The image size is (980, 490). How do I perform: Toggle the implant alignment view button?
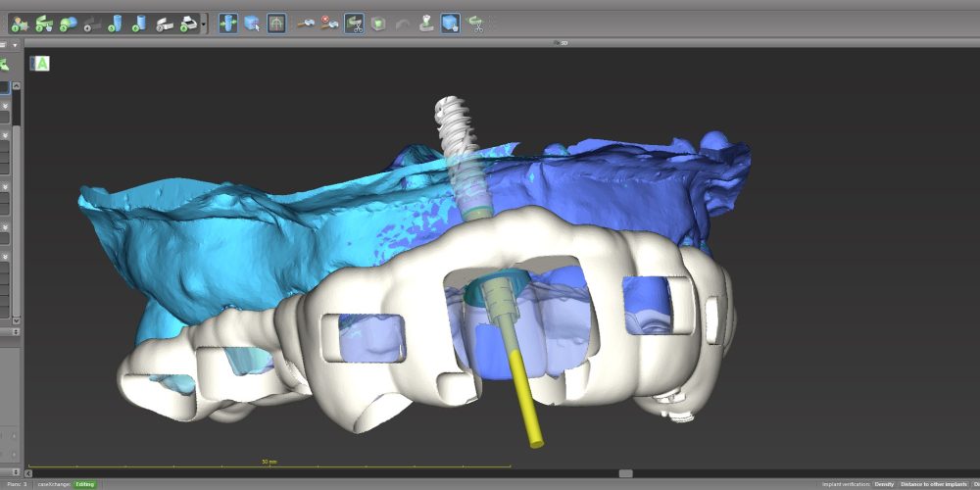click(x=227, y=23)
